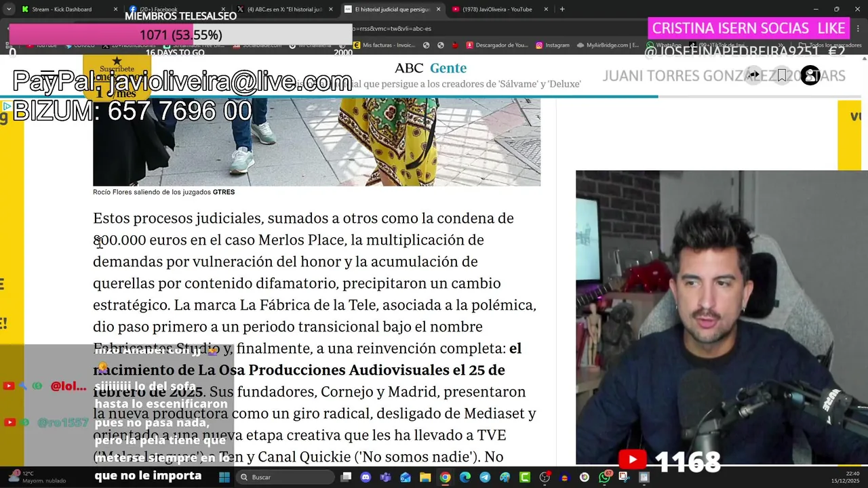Close the 'El historial judicial' tab

(x=438, y=9)
